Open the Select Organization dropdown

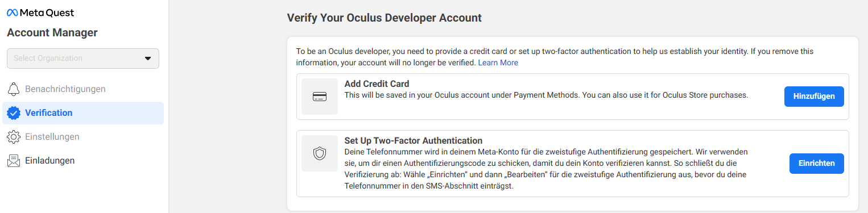click(83, 59)
